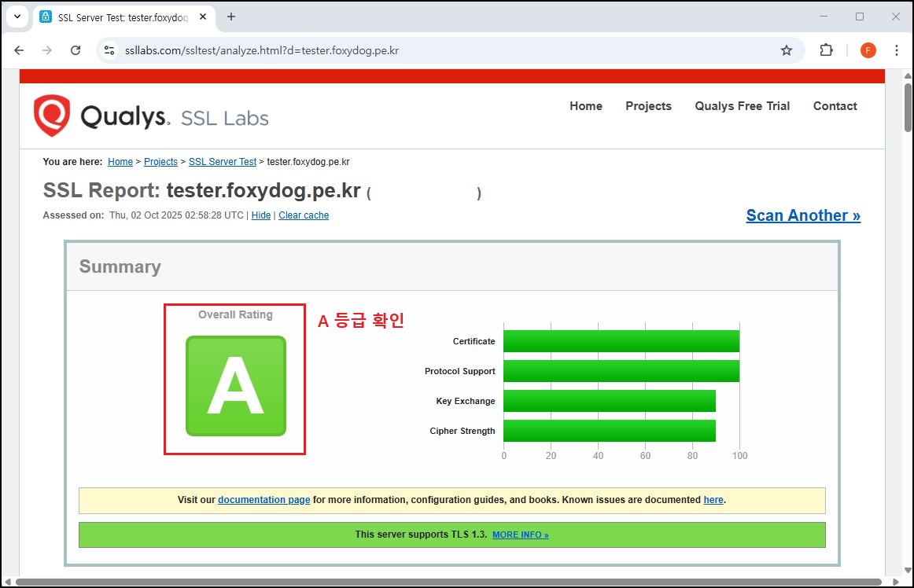914x588 pixels.
Task: Open the extensions puzzle icon
Action: click(x=826, y=50)
